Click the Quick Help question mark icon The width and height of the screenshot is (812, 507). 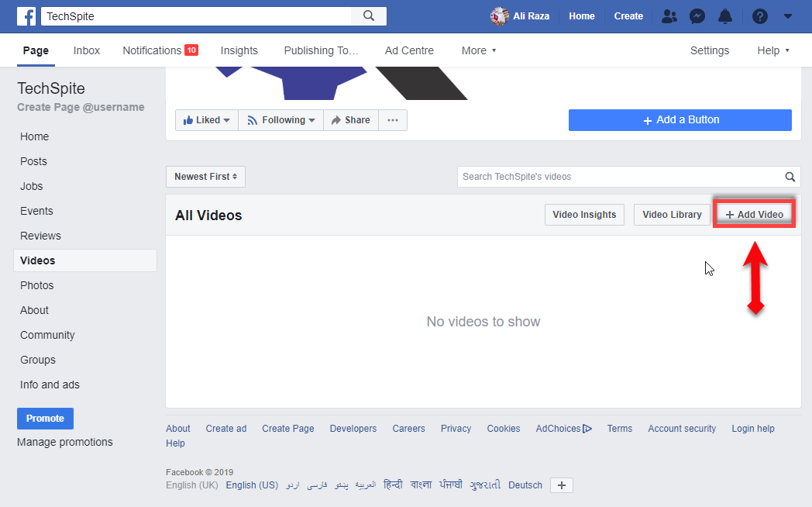tap(759, 16)
